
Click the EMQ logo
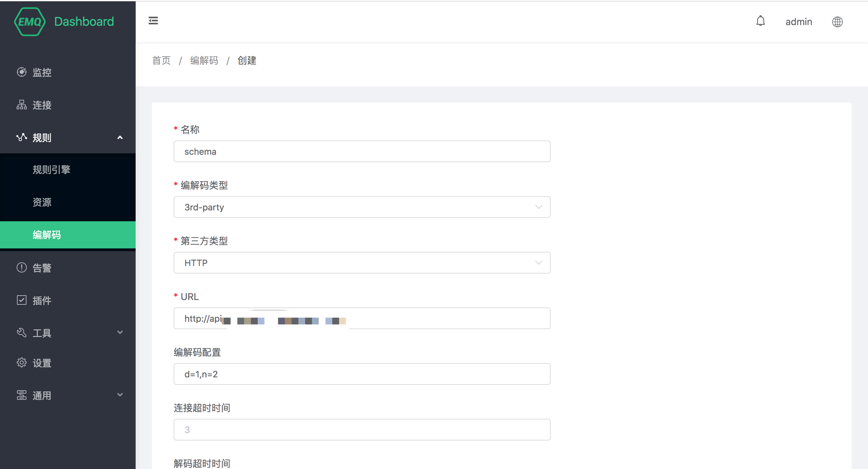[30, 22]
